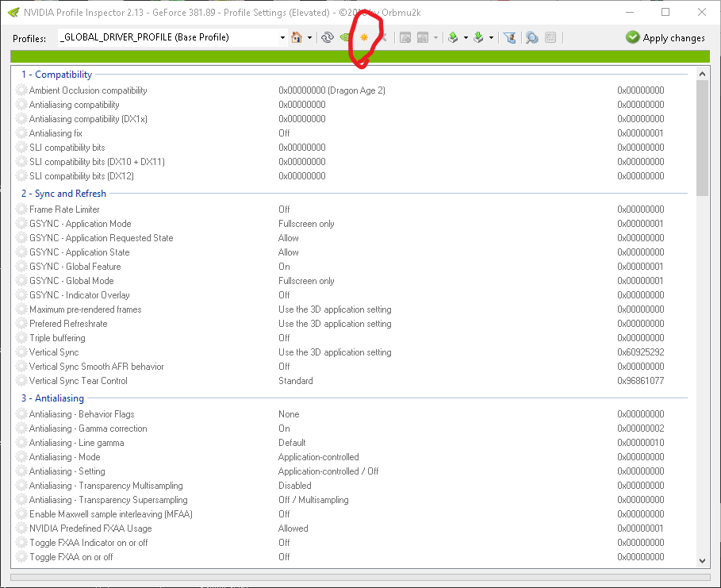Create a new profile with the sun icon

pyautogui.click(x=364, y=37)
